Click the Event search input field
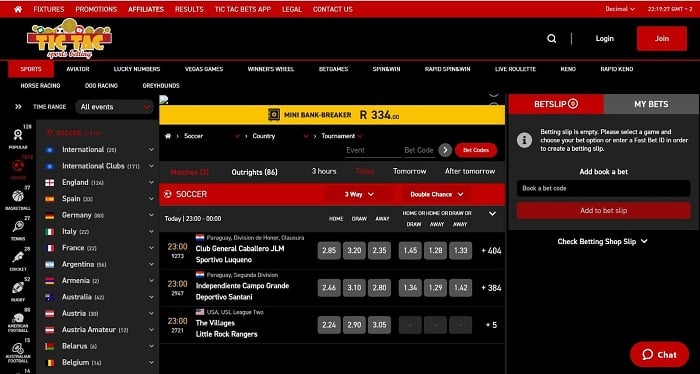The width and height of the screenshot is (700, 374). pyautogui.click(x=373, y=150)
